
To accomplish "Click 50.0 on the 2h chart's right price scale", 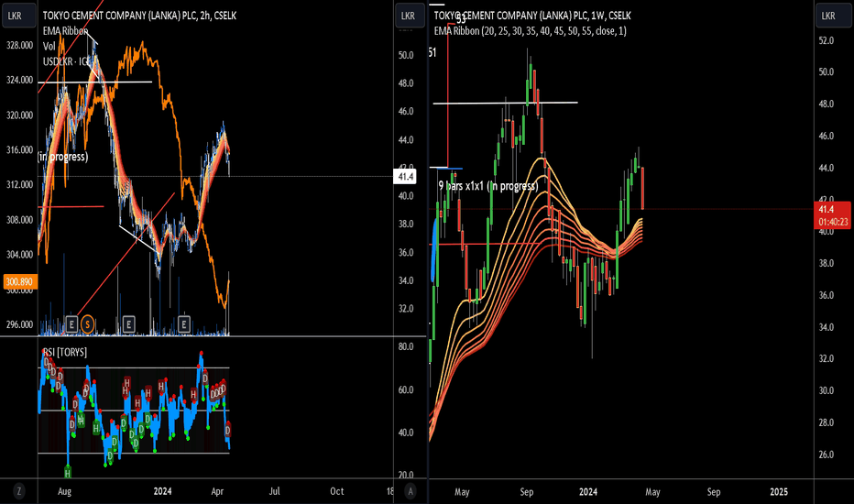I will [x=406, y=55].
